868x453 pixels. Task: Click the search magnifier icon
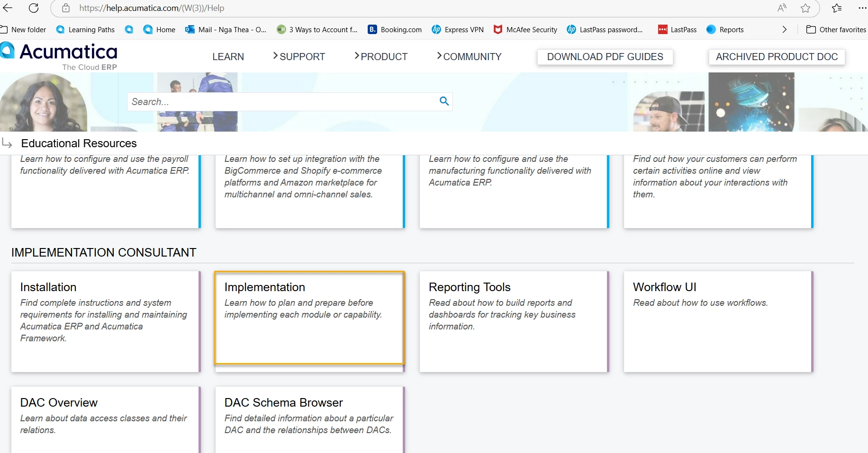tap(444, 101)
